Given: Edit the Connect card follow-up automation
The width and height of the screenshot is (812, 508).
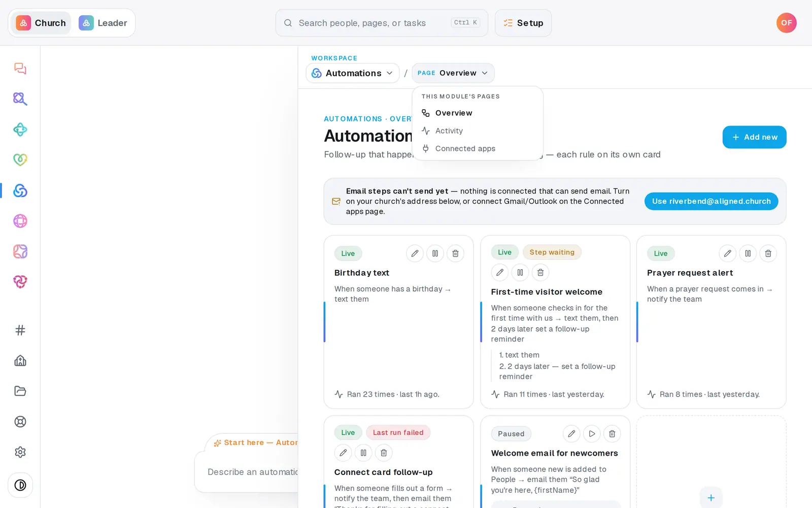Looking at the screenshot, I should [343, 453].
